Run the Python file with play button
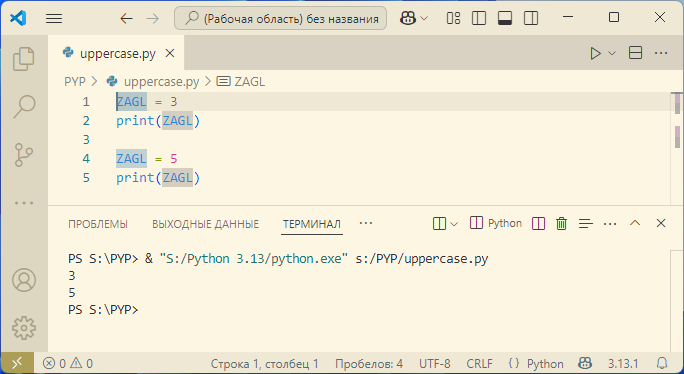 [x=595, y=53]
